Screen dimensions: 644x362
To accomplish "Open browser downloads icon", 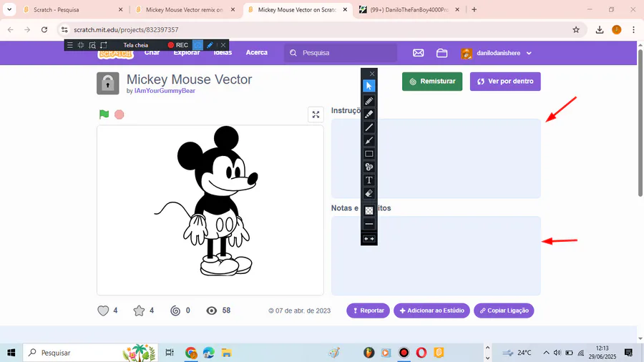I will click(x=600, y=29).
